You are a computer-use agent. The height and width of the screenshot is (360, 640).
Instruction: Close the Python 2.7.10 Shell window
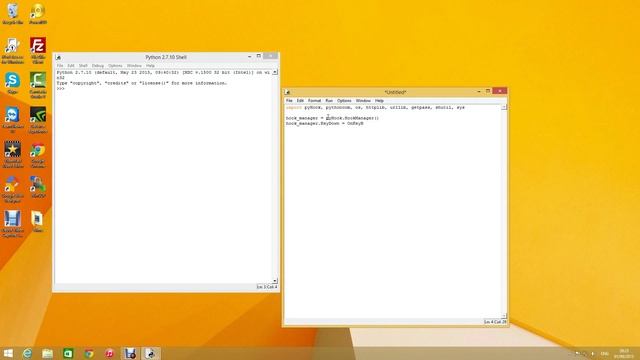[x=271, y=56]
